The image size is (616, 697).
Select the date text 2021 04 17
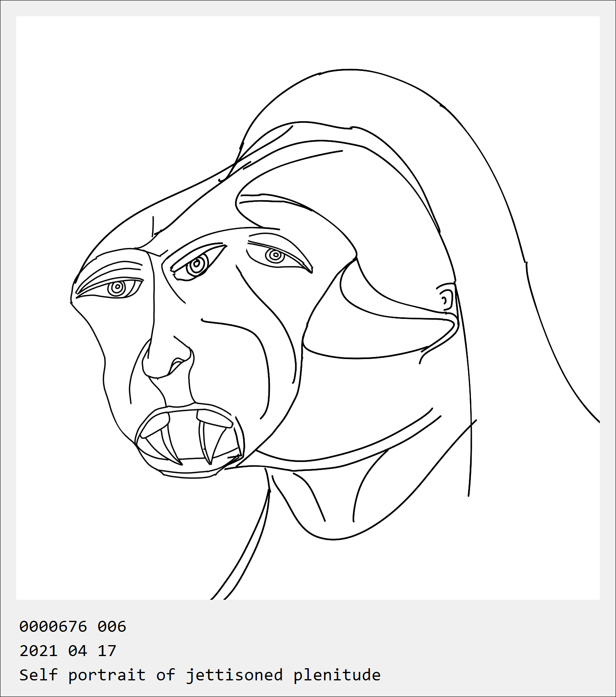point(68,651)
